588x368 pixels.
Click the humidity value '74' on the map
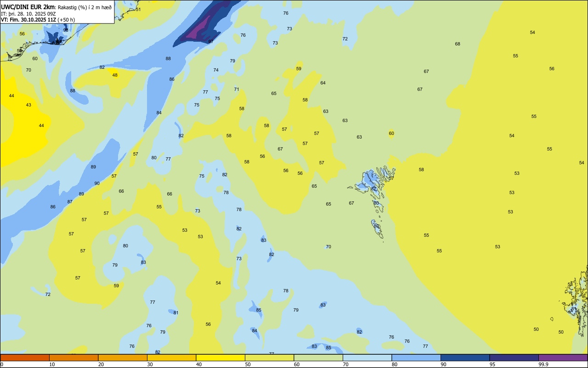pos(216,70)
